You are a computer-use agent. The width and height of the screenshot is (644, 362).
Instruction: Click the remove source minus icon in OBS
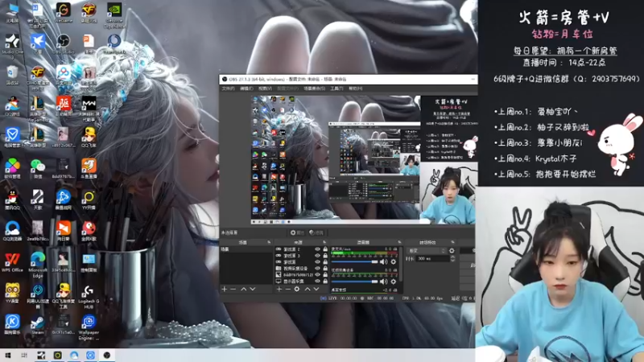(288, 290)
